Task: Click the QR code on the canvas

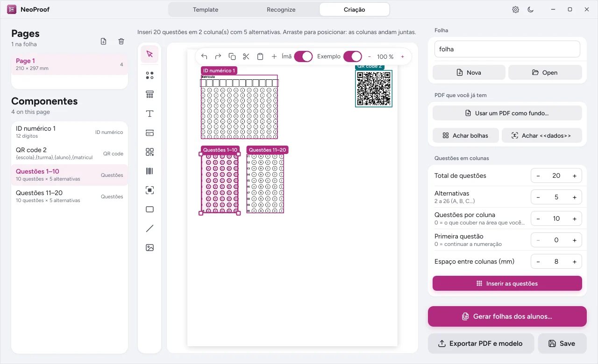Action: [374, 89]
